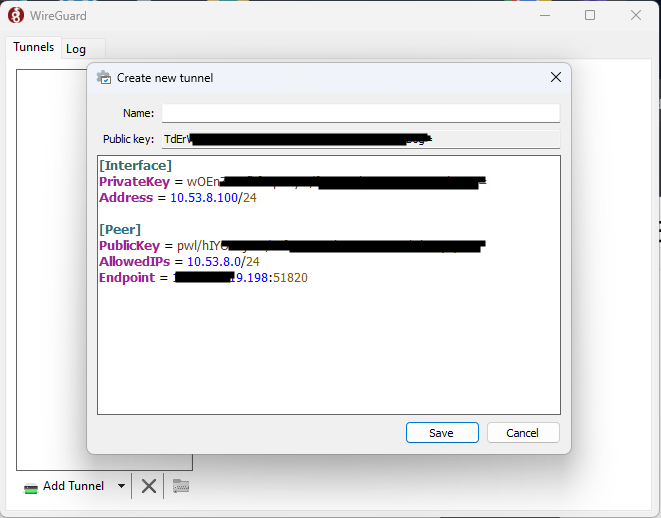Select the Tunnels tab
This screenshot has width=661, height=518.
[x=34, y=47]
